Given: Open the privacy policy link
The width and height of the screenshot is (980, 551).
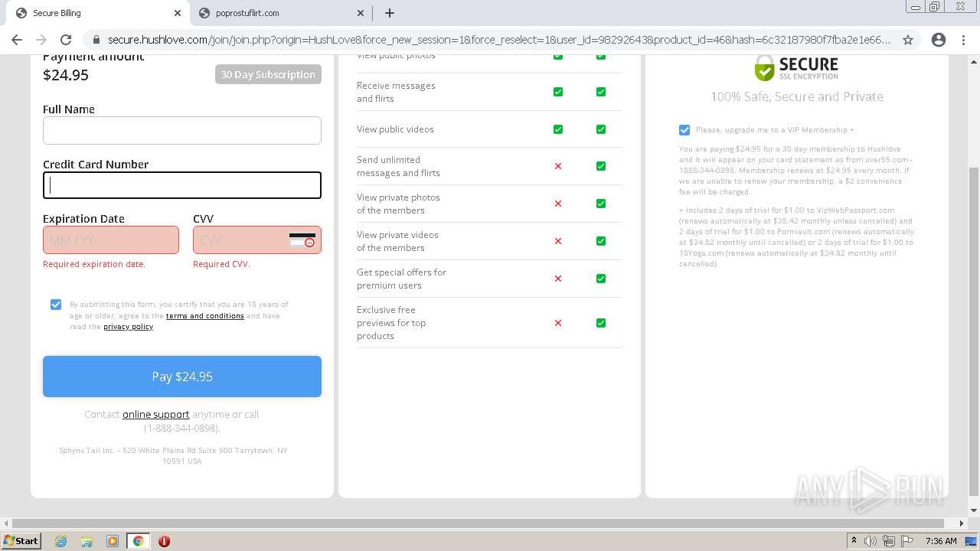Looking at the screenshot, I should (x=128, y=327).
